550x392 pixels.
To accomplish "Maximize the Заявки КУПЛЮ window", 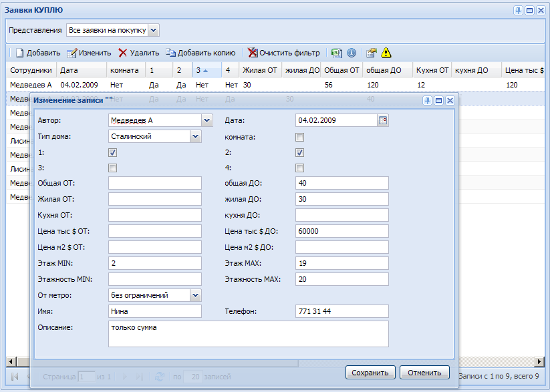I will 530,11.
